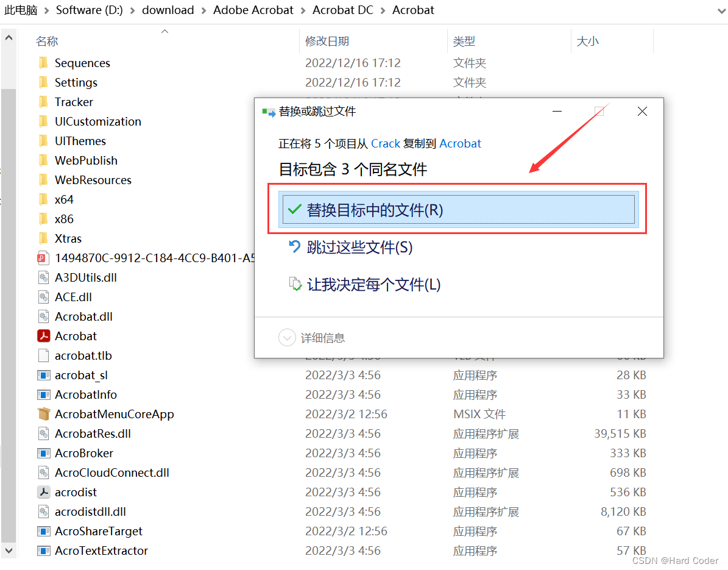Select the size cell 698 KB
The height and width of the screenshot is (570, 728).
[627, 472]
